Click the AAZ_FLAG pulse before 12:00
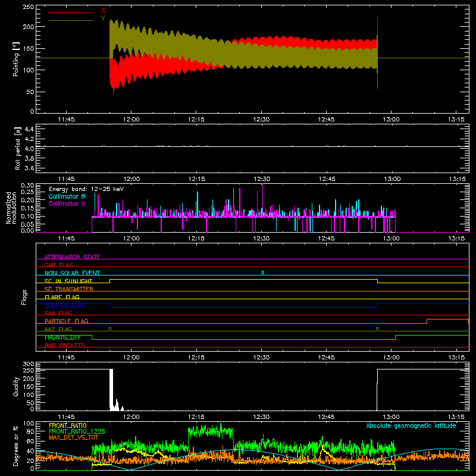The width and height of the screenshot is (476, 476). point(110,329)
